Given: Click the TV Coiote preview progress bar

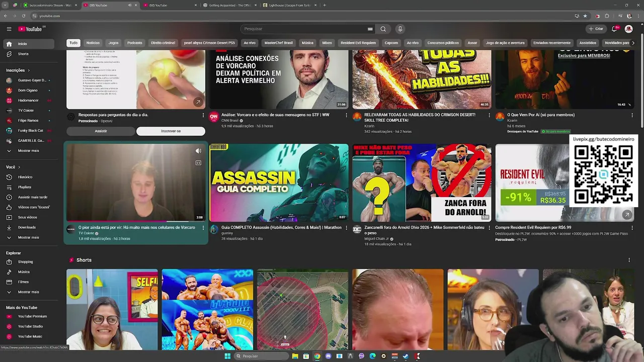Looking at the screenshot, I should point(136,221).
